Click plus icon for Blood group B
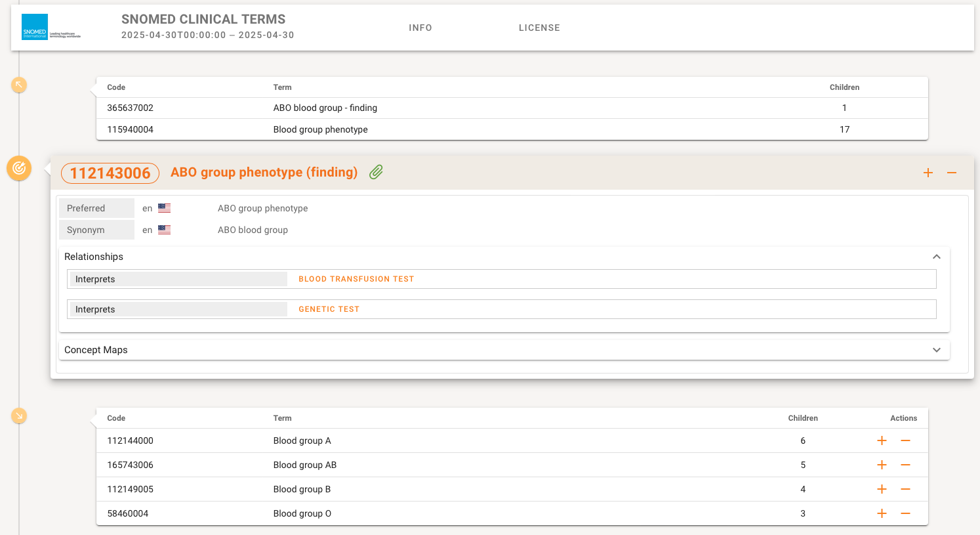980x535 pixels. point(882,489)
